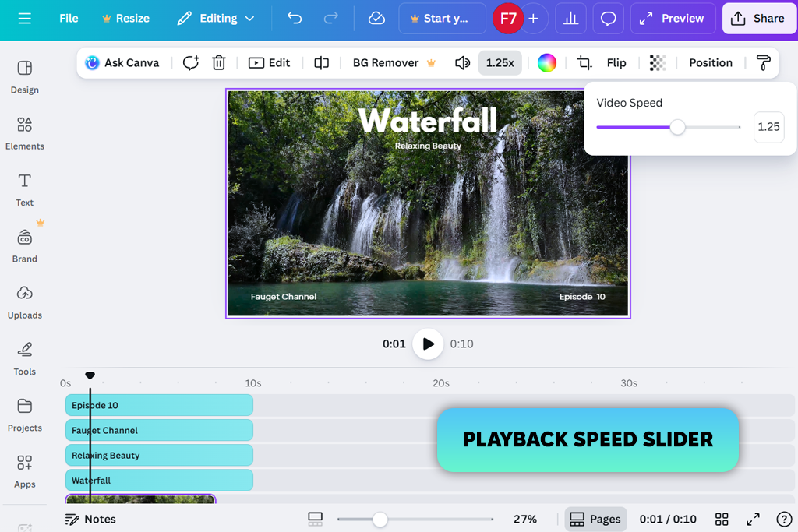This screenshot has width=798, height=532.
Task: Open the Elements panel
Action: point(24,133)
